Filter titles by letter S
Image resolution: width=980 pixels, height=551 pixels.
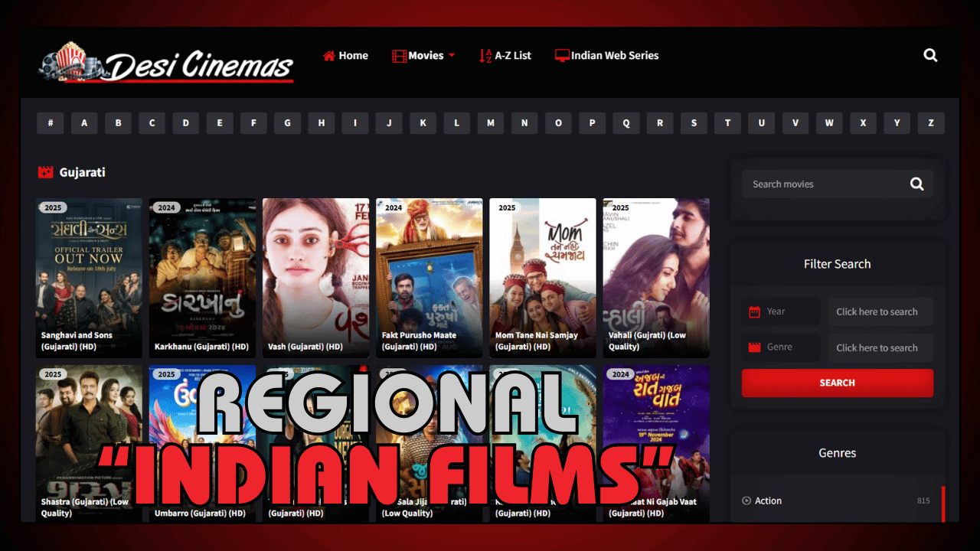click(694, 123)
